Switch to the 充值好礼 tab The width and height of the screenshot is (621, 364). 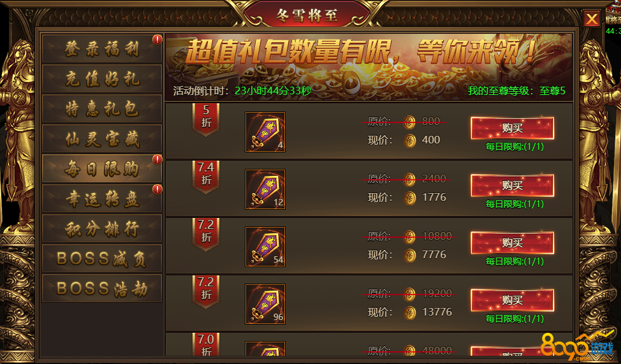click(102, 79)
